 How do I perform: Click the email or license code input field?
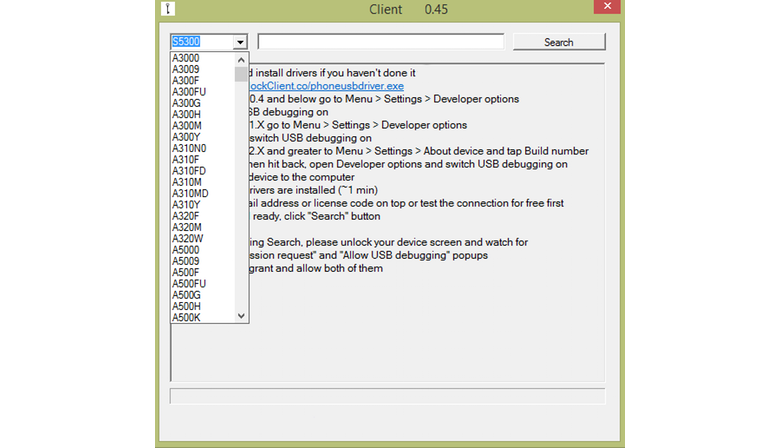pyautogui.click(x=380, y=42)
